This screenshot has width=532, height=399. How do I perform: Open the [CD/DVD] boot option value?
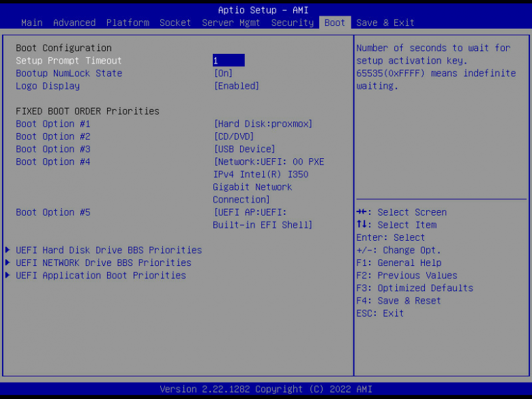pyautogui.click(x=234, y=136)
